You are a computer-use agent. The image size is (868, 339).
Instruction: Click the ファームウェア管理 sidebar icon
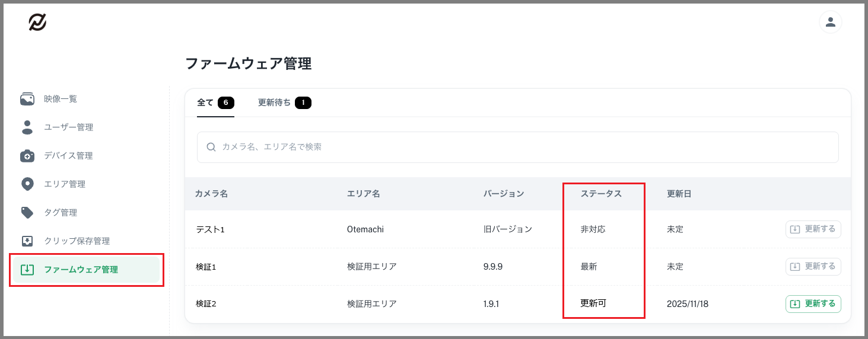click(27, 270)
